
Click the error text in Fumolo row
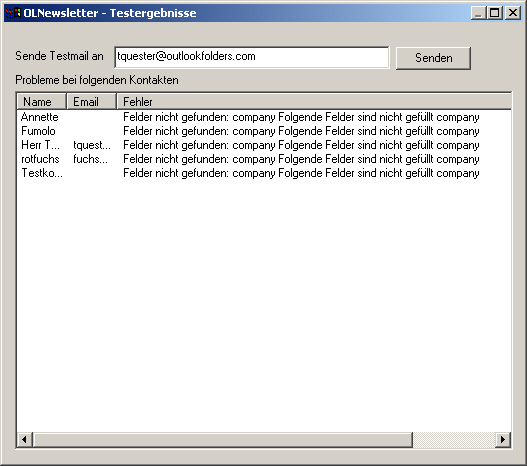coord(301,131)
